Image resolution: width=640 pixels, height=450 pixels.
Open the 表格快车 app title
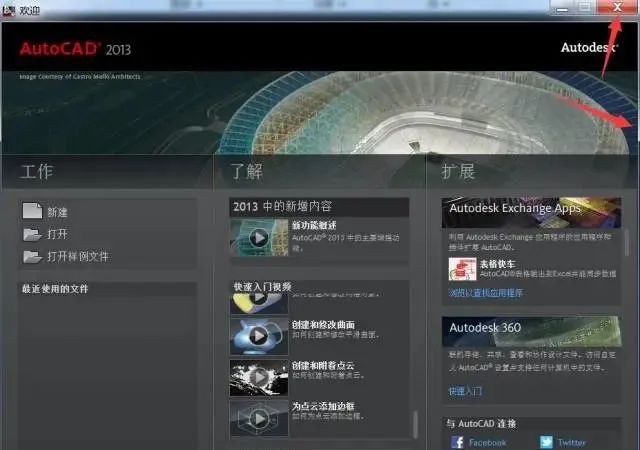(497, 264)
